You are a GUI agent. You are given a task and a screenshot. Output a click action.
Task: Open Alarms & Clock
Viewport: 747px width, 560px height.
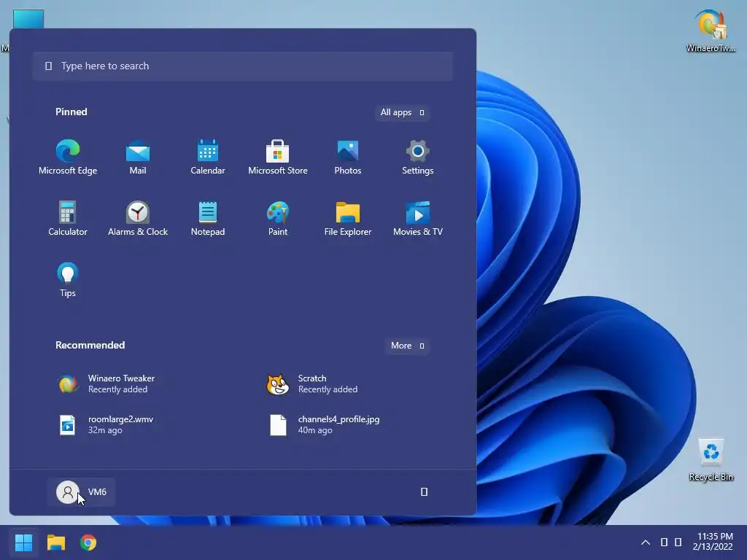(138, 219)
